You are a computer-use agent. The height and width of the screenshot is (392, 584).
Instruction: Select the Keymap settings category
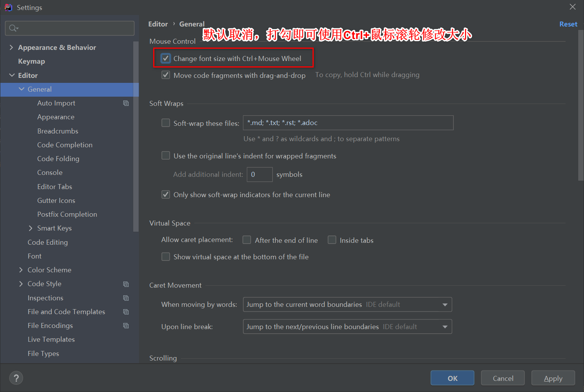[31, 61]
